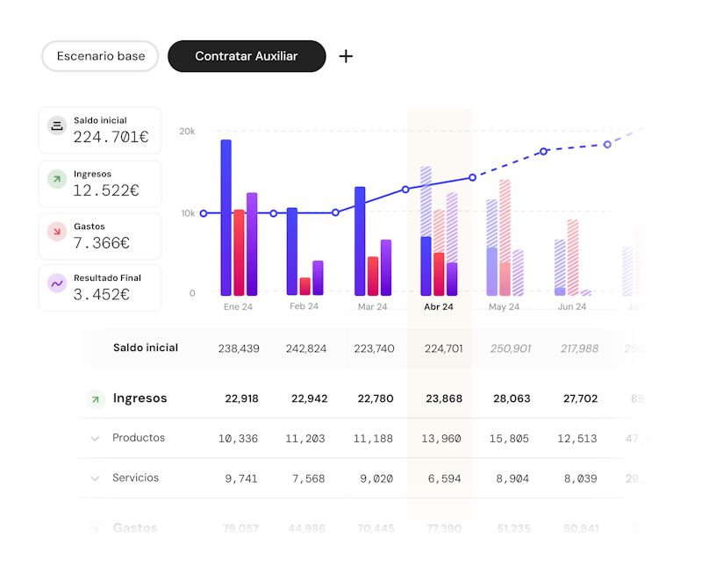Switch to Escenario base tab
702x588 pixels.
click(100, 56)
